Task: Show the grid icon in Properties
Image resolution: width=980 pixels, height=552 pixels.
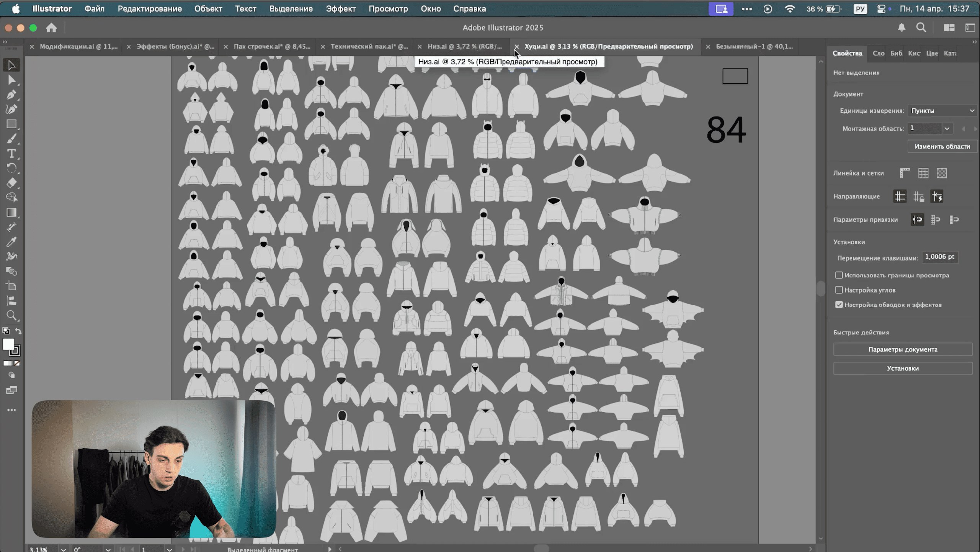Action: [x=923, y=173]
